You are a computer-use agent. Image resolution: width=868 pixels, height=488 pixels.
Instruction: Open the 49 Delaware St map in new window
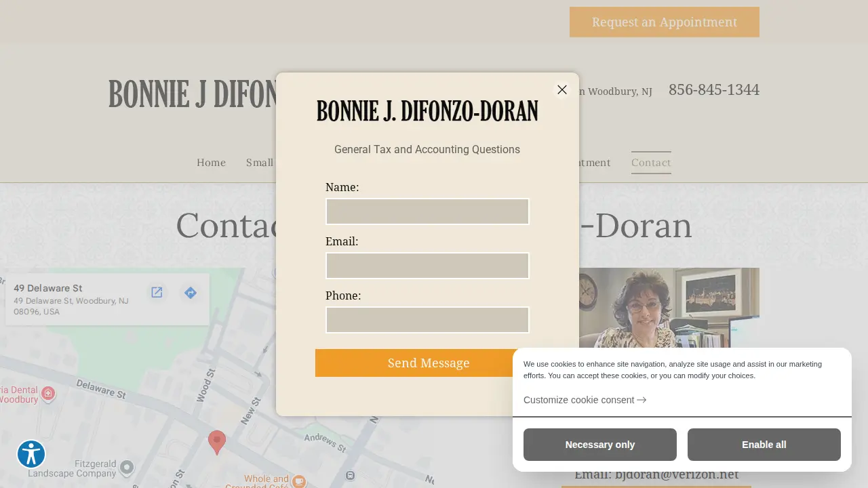click(157, 292)
